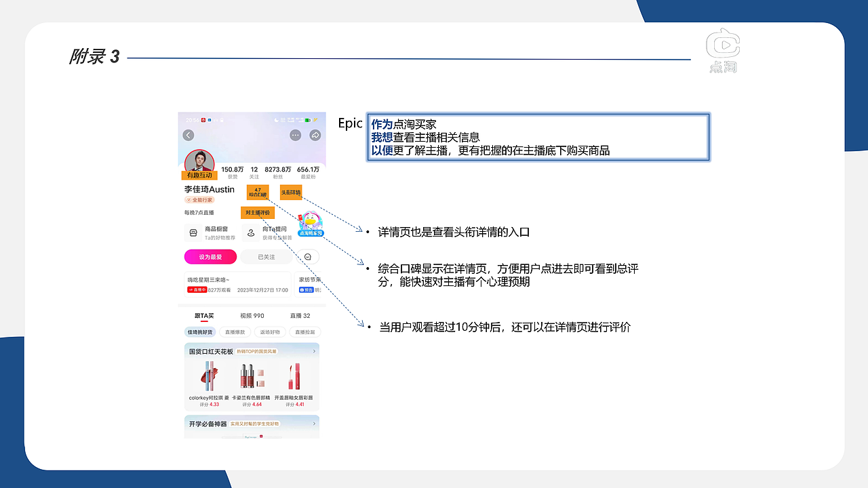Viewport: 868px width, 488px height.
Task: Open the chat message bubble icon
Action: pos(308,257)
